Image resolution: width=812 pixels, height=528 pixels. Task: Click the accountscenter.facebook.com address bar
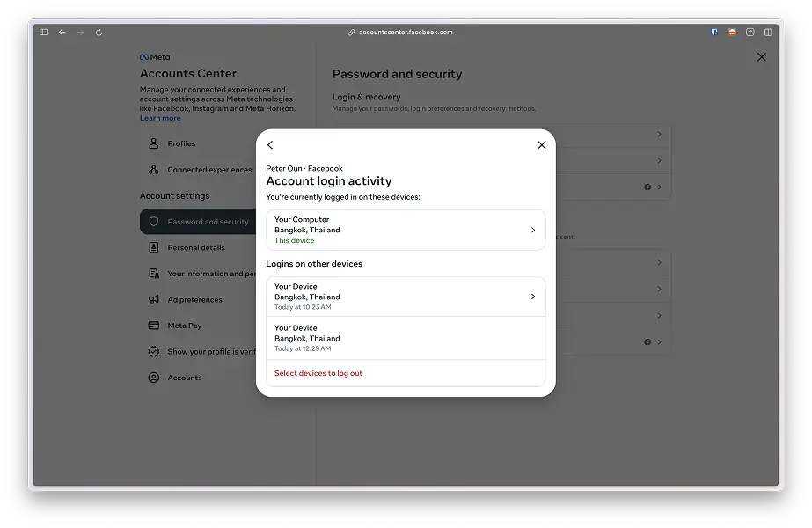tap(400, 33)
